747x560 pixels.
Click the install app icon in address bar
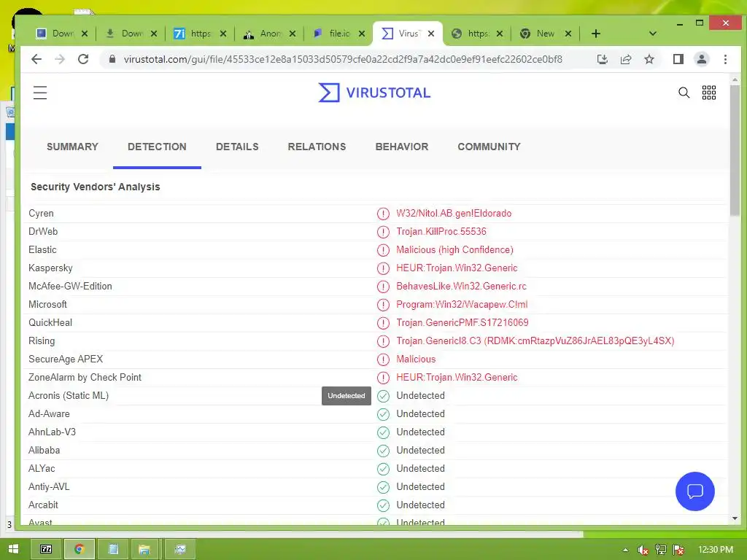[602, 59]
